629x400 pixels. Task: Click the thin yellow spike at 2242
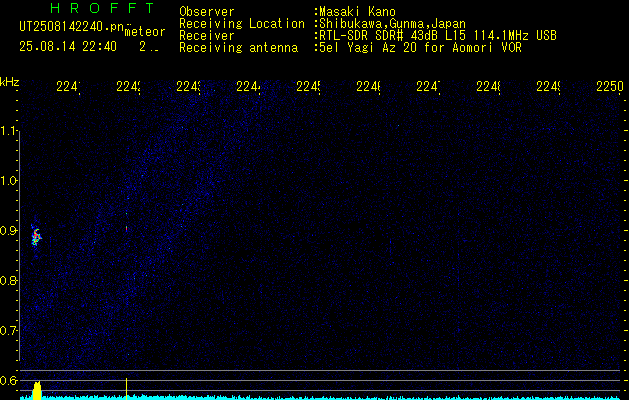(127, 388)
